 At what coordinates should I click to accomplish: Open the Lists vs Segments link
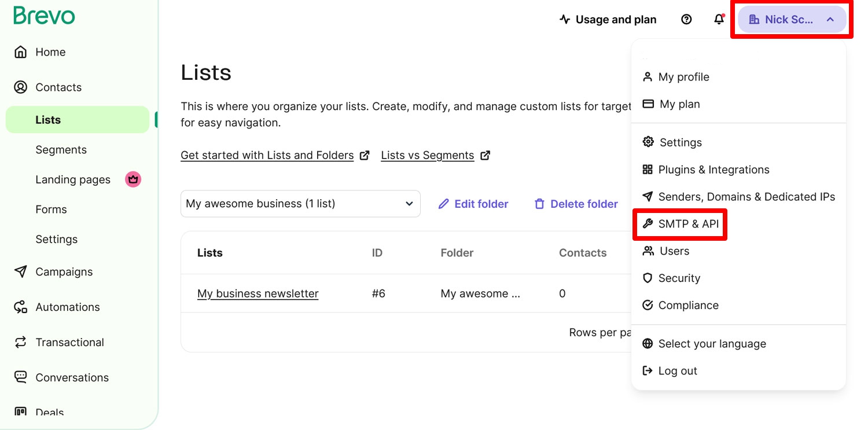click(428, 155)
